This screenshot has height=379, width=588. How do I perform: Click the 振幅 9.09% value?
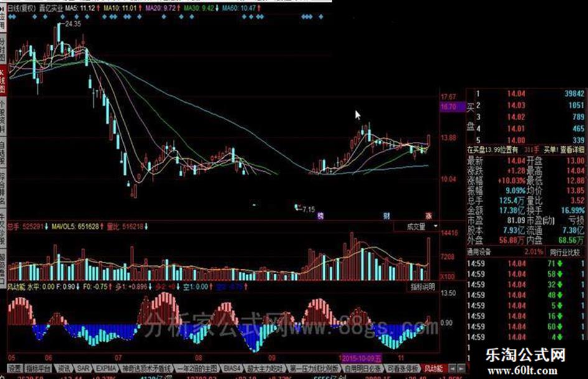click(515, 190)
